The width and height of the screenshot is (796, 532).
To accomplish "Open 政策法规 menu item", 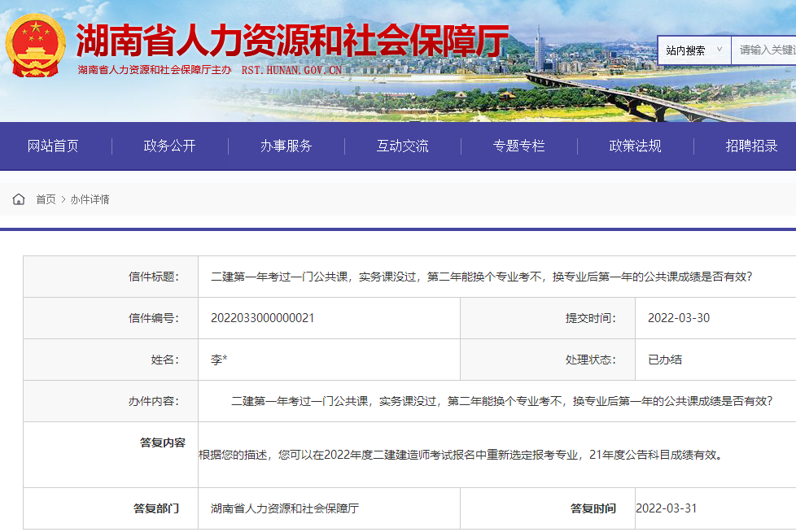I will [x=635, y=146].
